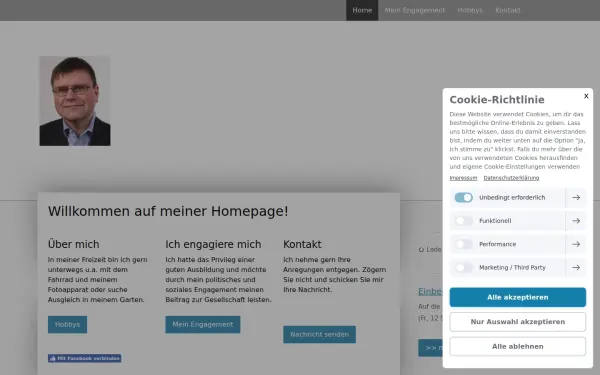600x375 pixels.
Task: Expand Funktionell details arrow
Action: pos(576,221)
